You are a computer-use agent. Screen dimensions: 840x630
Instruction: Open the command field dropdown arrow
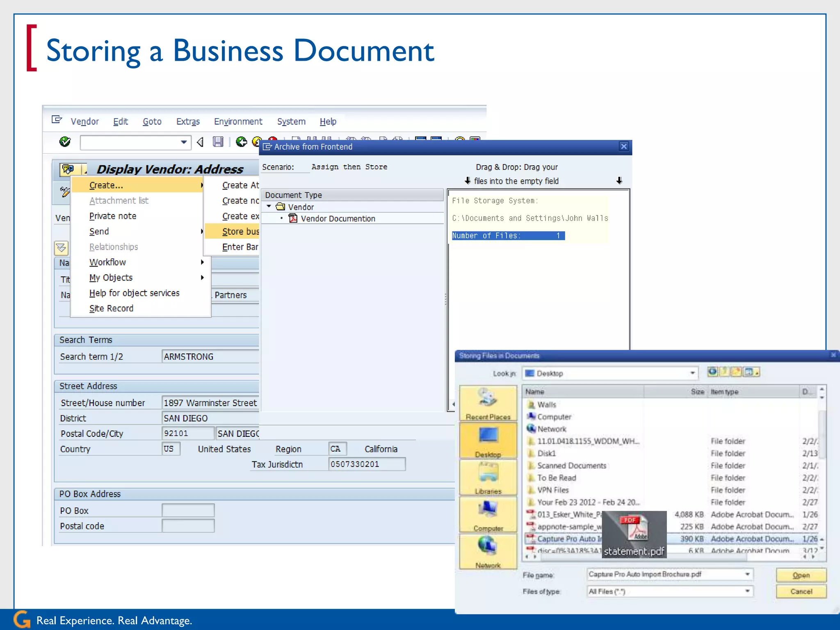pyautogui.click(x=183, y=142)
